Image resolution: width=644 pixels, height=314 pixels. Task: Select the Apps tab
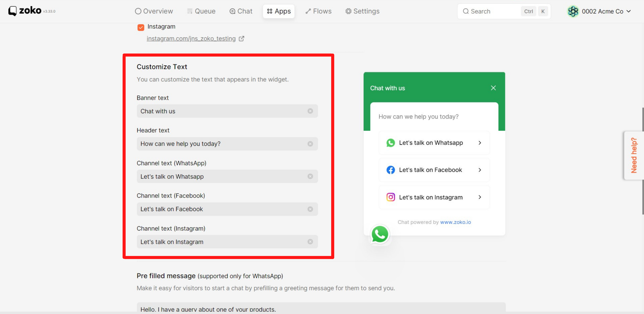pyautogui.click(x=279, y=11)
